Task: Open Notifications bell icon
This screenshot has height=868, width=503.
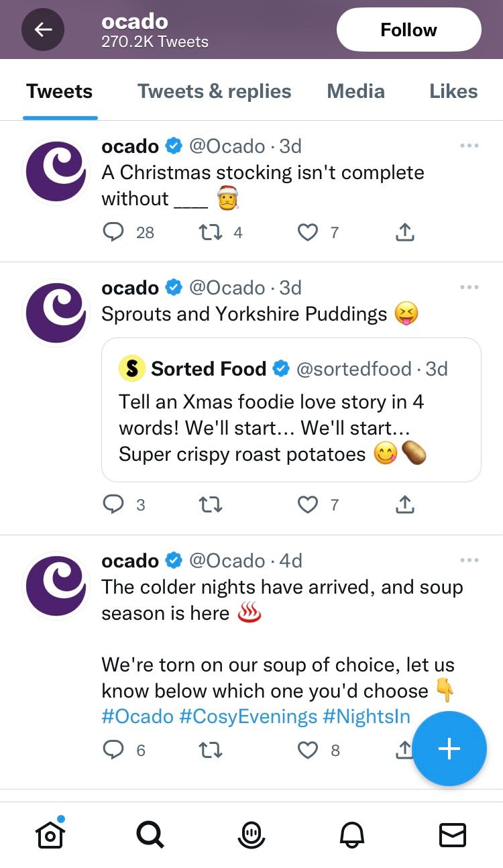Action: 352,835
